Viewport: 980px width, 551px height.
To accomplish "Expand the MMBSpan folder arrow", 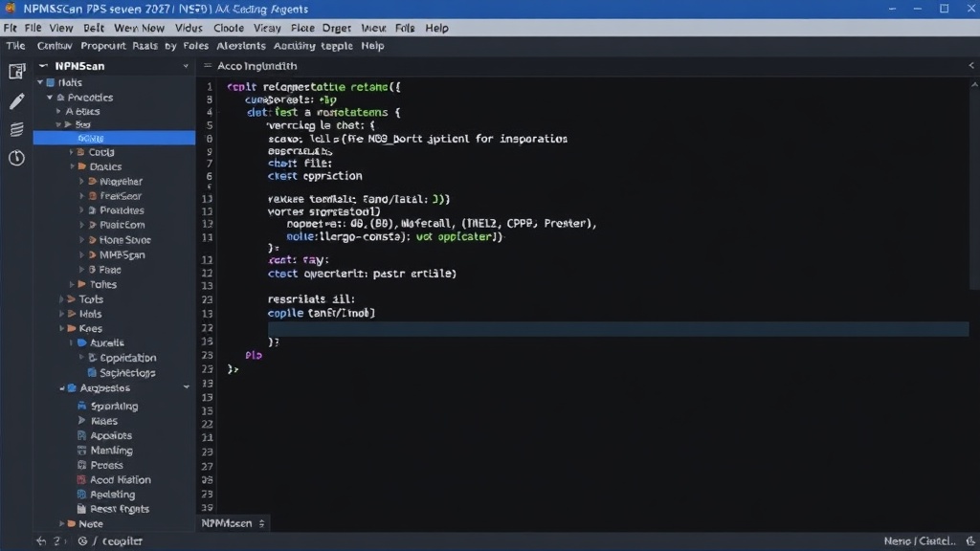I will pos(82,254).
